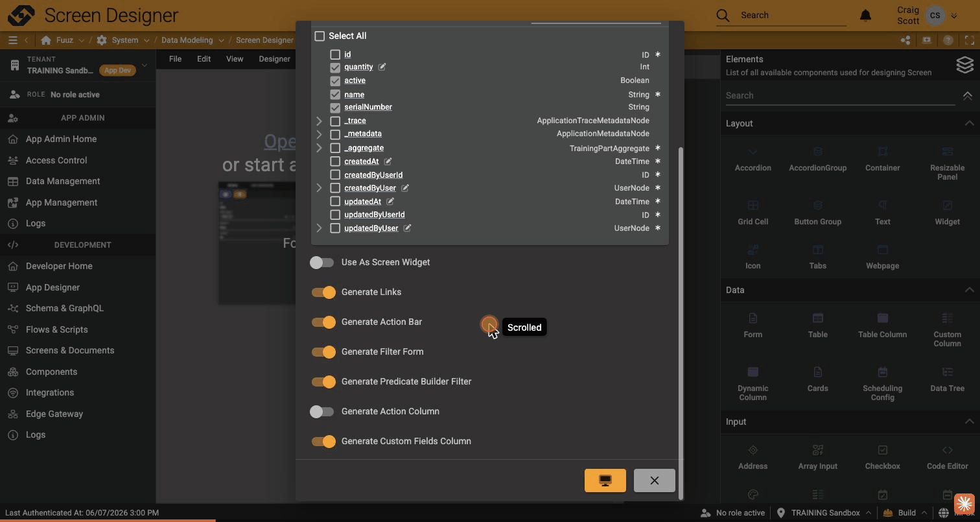Open the Designer menu

(x=274, y=59)
